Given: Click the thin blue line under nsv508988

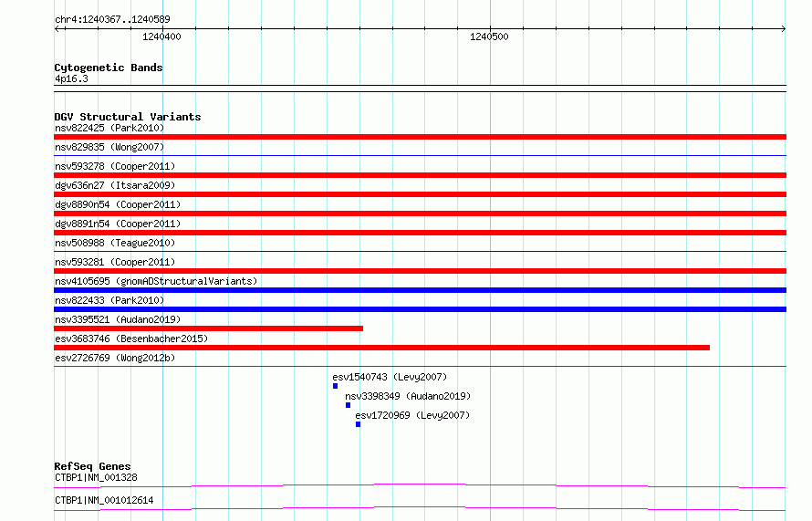Looking at the screenshot, I should point(420,251).
